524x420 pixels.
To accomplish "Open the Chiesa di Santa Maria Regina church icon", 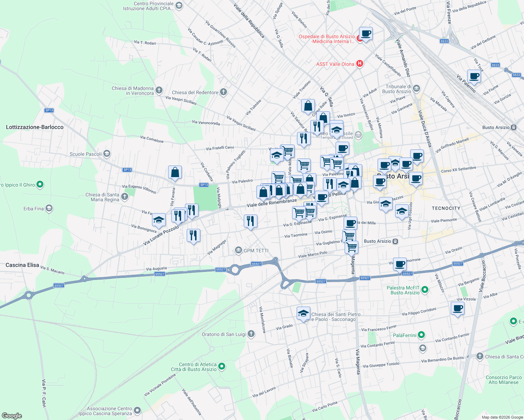I will (x=125, y=196).
